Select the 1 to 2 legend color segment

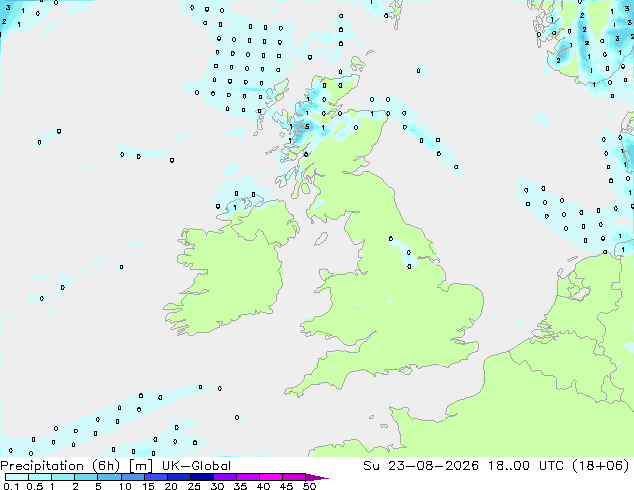[63, 477]
